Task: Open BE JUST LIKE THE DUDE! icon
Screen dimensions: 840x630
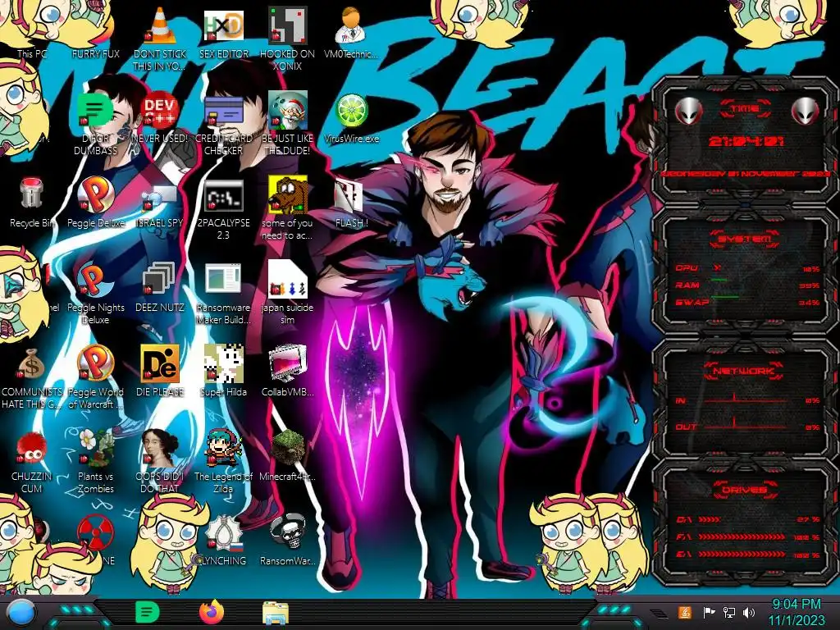Action: (x=287, y=109)
